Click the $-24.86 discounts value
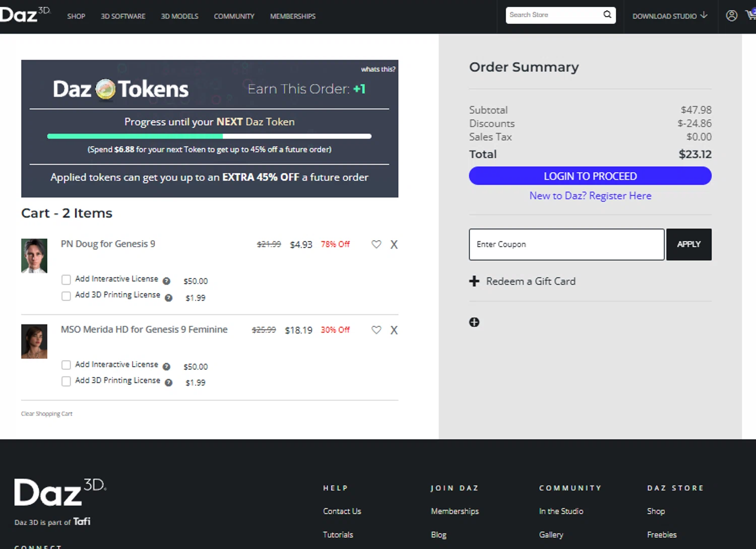756x549 pixels. 695,123
